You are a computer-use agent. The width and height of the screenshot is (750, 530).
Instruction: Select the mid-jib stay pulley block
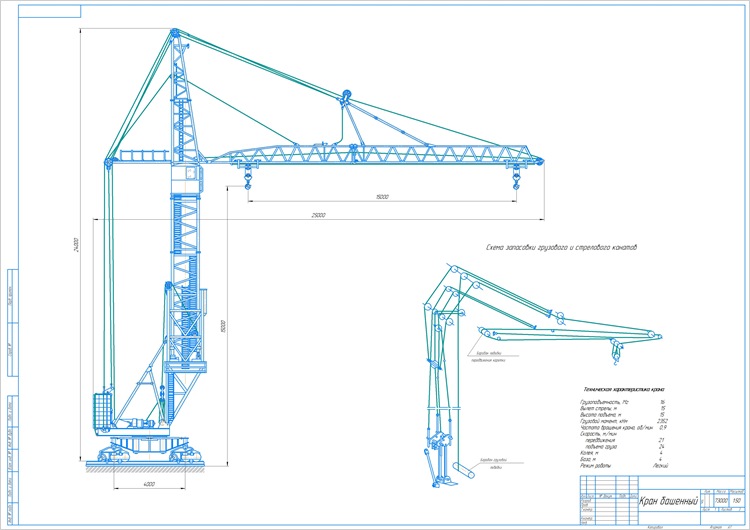pos(346,95)
